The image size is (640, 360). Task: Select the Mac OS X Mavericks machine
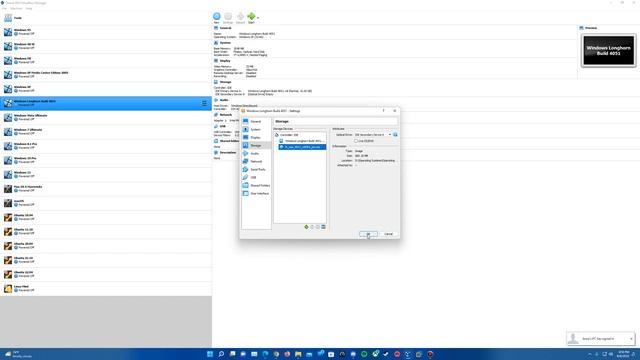pyautogui.click(x=106, y=189)
